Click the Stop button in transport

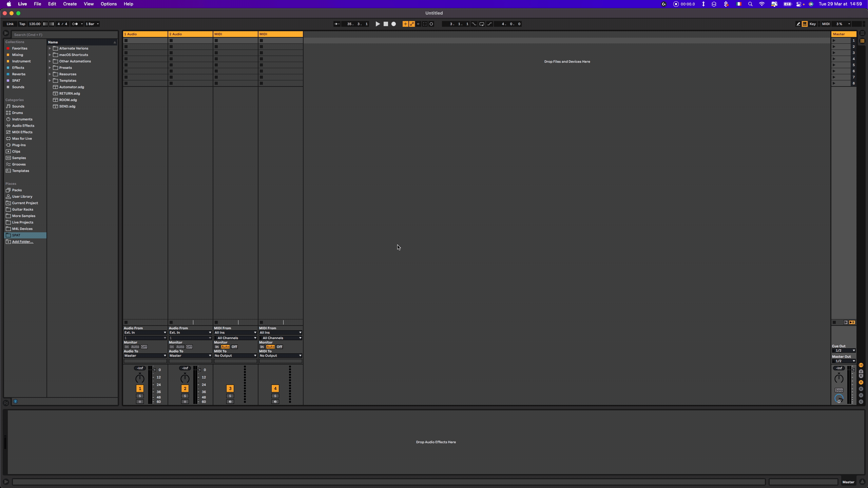(x=386, y=24)
